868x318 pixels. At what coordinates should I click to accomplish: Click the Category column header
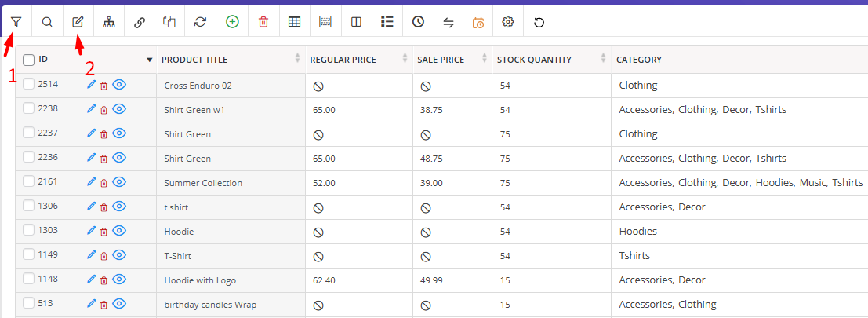tap(639, 60)
